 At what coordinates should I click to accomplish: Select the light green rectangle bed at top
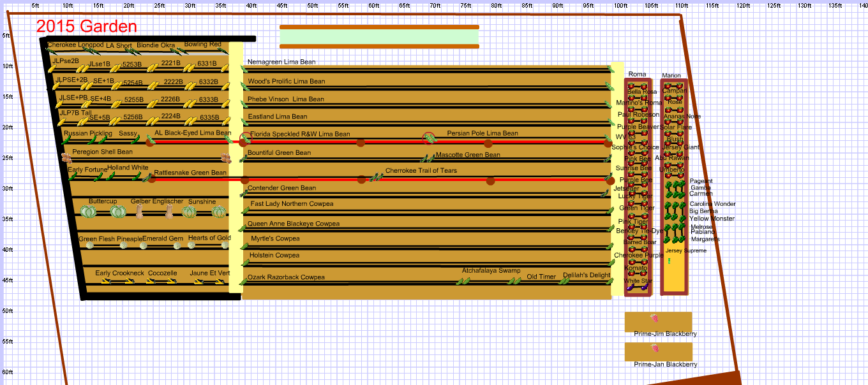point(379,36)
